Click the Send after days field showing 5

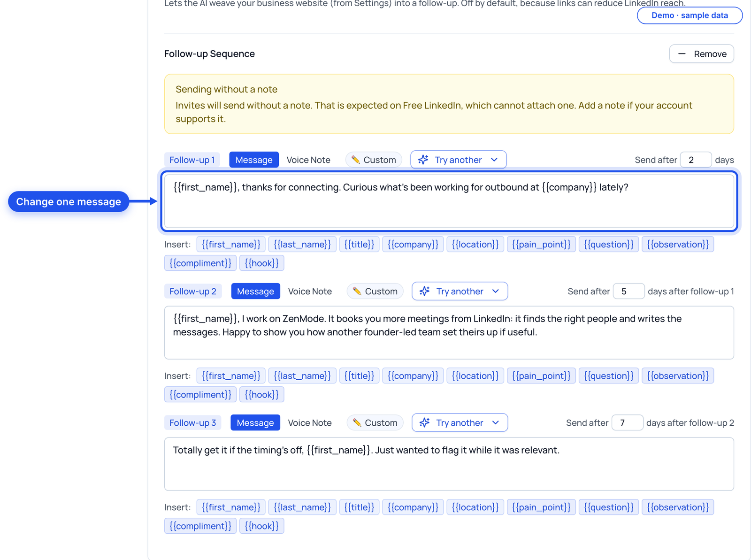(629, 291)
